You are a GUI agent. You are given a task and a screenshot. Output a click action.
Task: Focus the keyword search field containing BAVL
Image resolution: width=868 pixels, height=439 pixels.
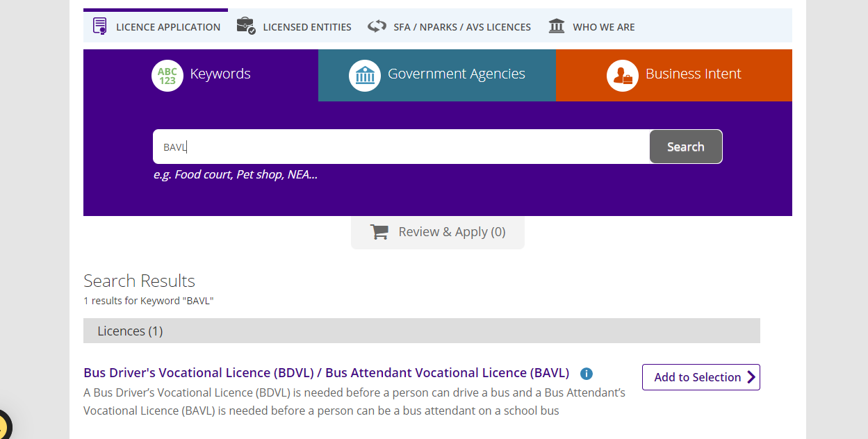pyautogui.click(x=402, y=147)
